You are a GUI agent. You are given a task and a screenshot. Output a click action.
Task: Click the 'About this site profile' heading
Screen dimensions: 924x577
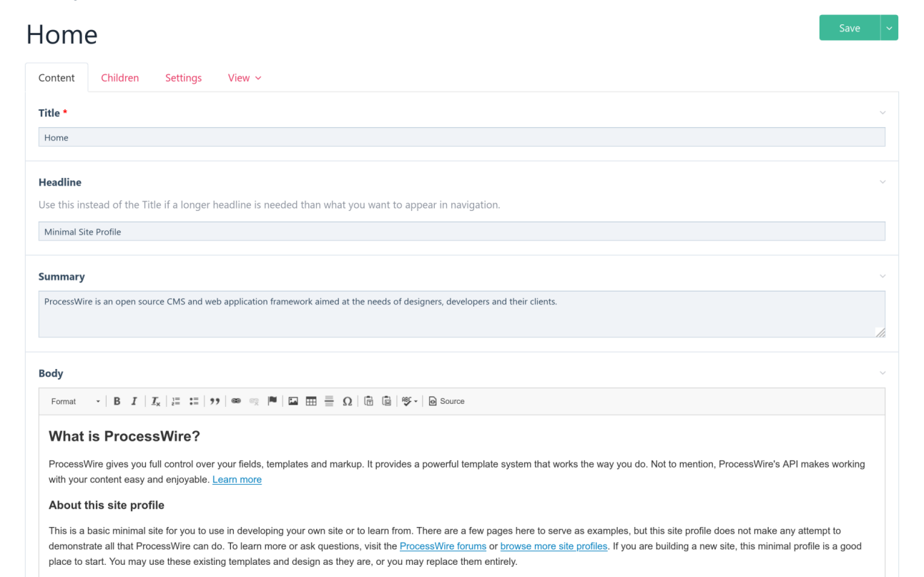(x=107, y=506)
